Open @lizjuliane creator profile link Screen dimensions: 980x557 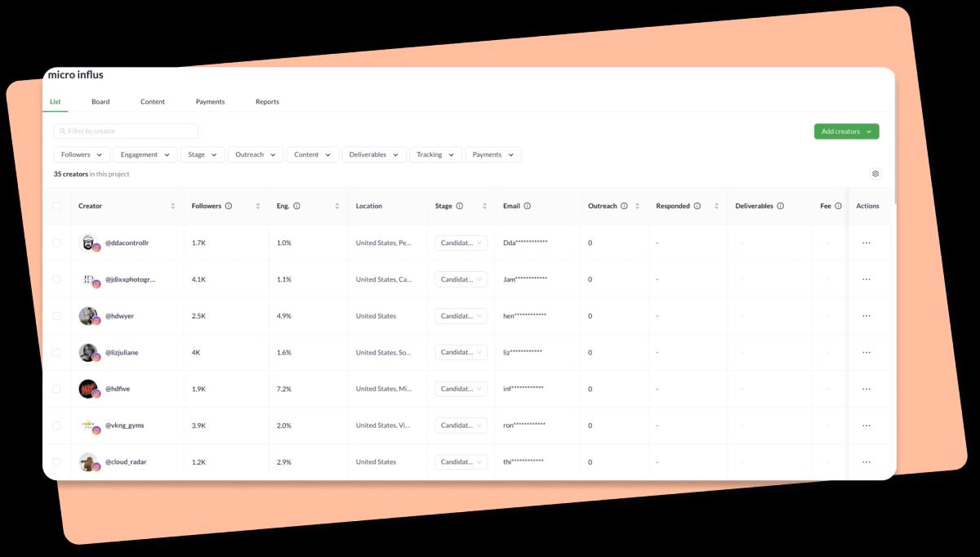tap(122, 352)
